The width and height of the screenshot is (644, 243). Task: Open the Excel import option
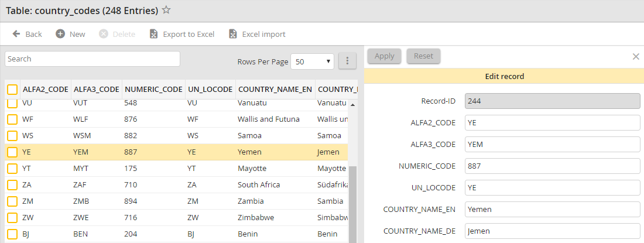pos(257,34)
